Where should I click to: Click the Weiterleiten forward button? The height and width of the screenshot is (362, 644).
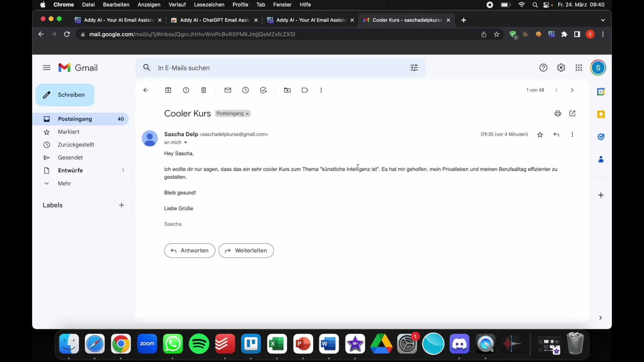point(246,250)
